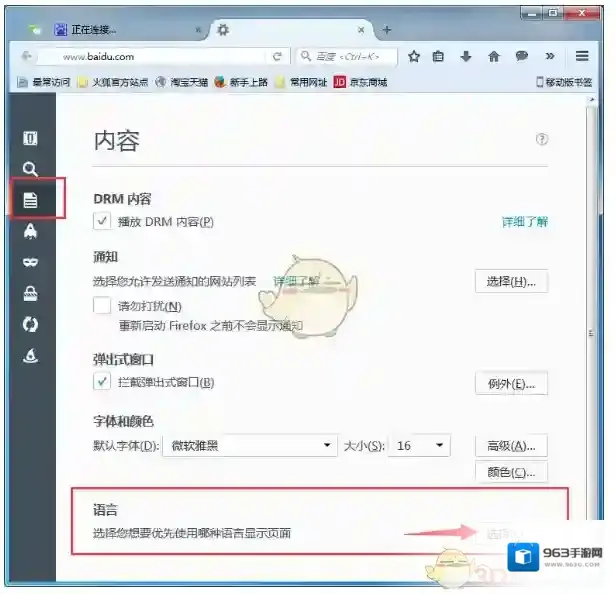Open 京东商城 bookmark
Screen dimensions: 616x594
tap(360, 82)
